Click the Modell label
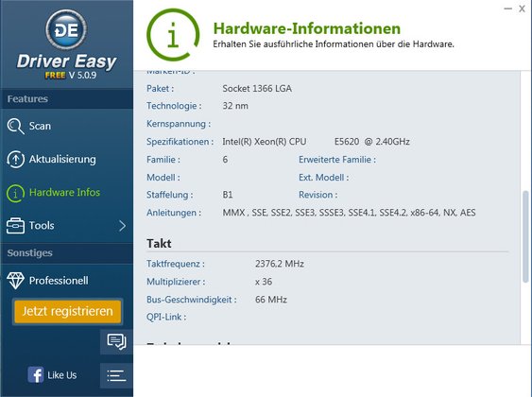 tap(163, 178)
